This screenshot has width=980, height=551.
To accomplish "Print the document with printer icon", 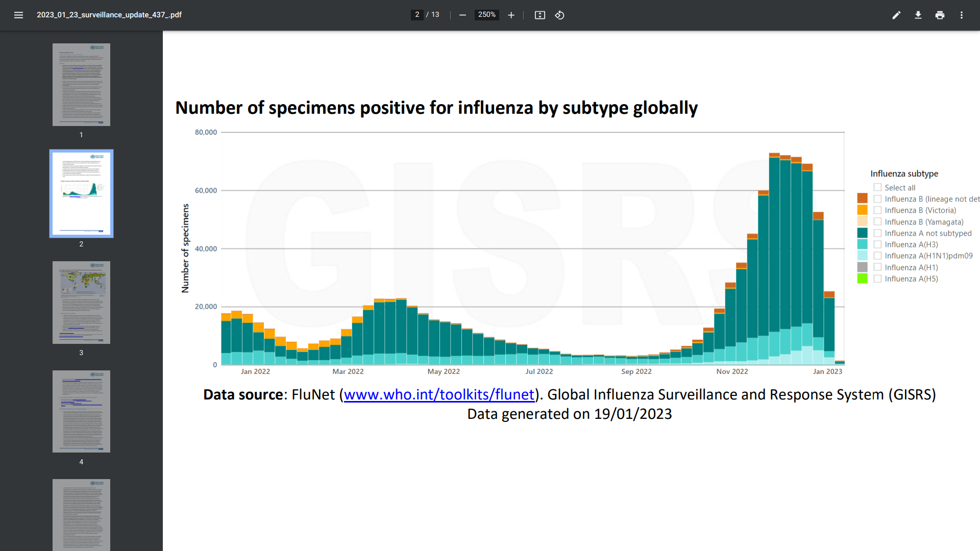I will [x=940, y=15].
